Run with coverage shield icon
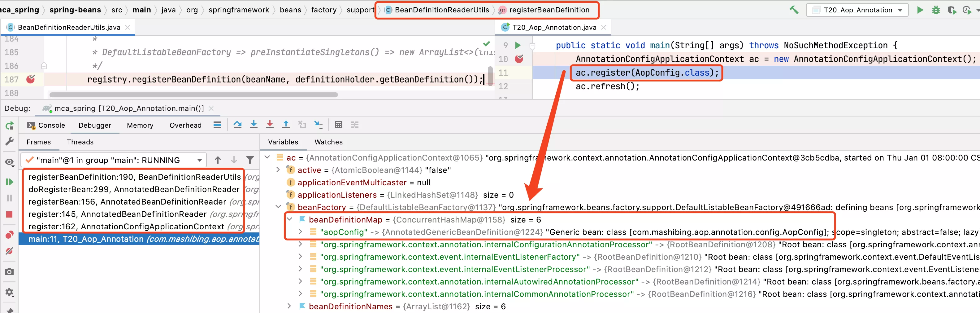 [952, 10]
